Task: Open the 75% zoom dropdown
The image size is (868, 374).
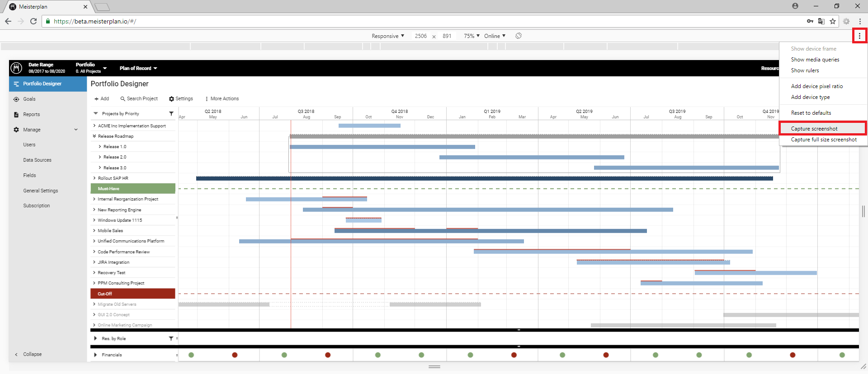Action: point(472,36)
